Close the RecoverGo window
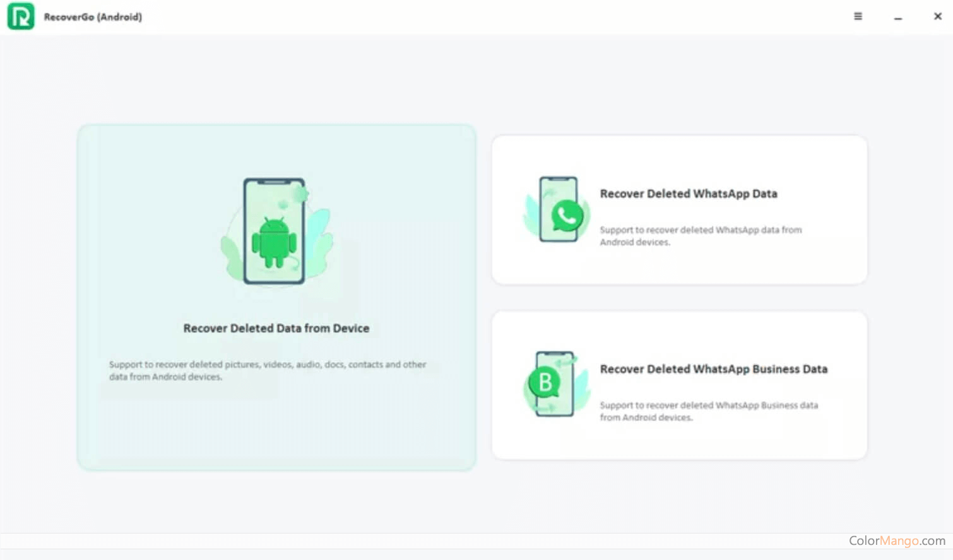Image resolution: width=953 pixels, height=560 pixels. coord(938,16)
